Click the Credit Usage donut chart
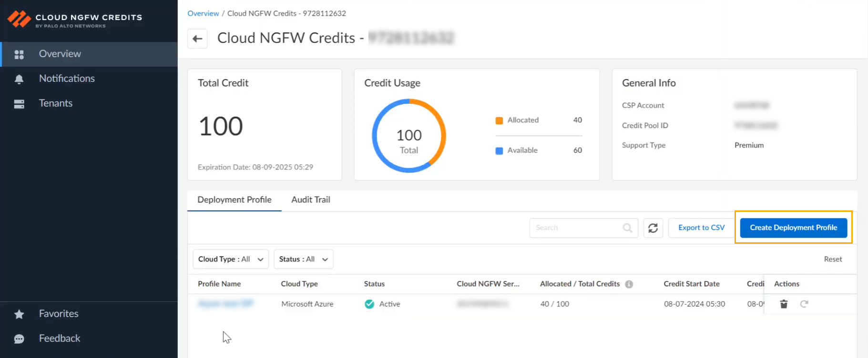 point(409,136)
